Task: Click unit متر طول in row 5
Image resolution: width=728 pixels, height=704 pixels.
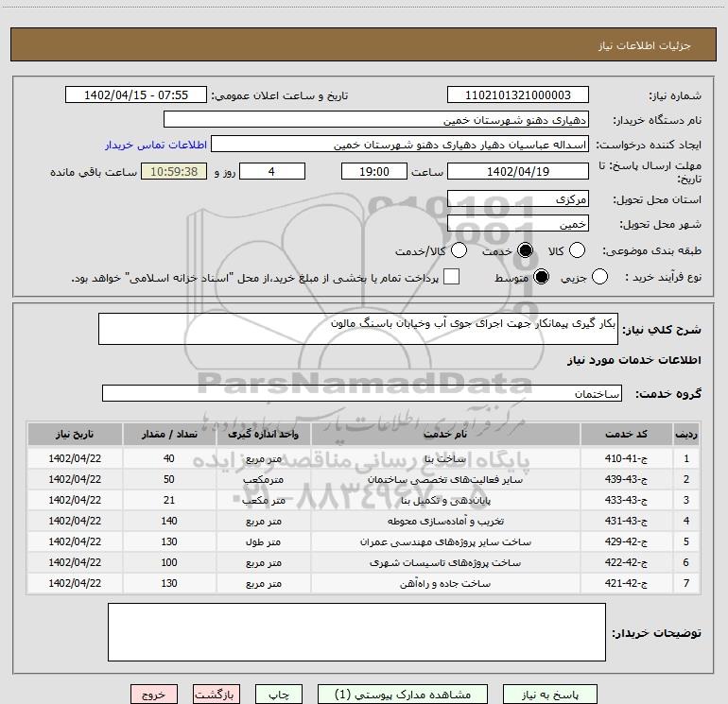Action: coord(263,541)
